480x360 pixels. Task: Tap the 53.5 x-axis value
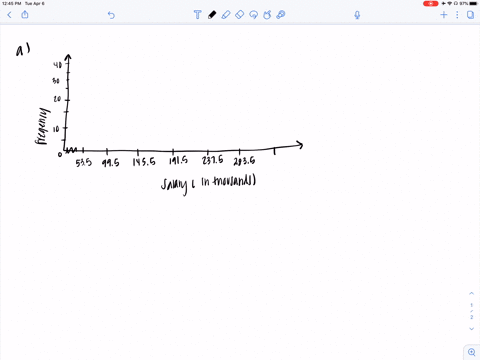(83, 163)
